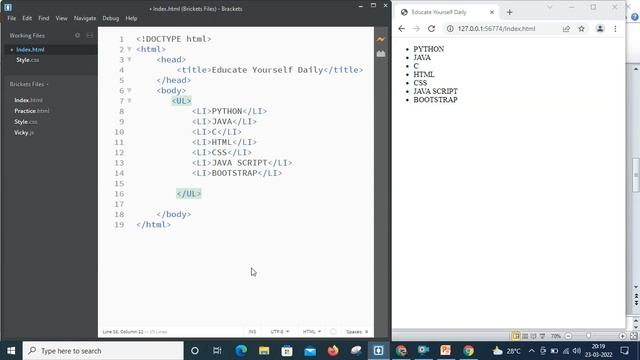This screenshot has width=640, height=360.
Task: Open the notification center icon
Action: [624, 351]
